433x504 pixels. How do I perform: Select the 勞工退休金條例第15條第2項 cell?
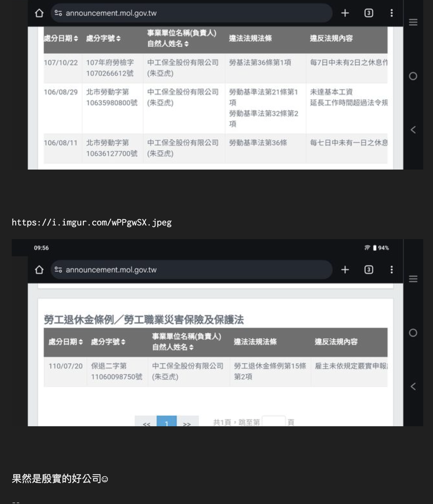click(270, 372)
